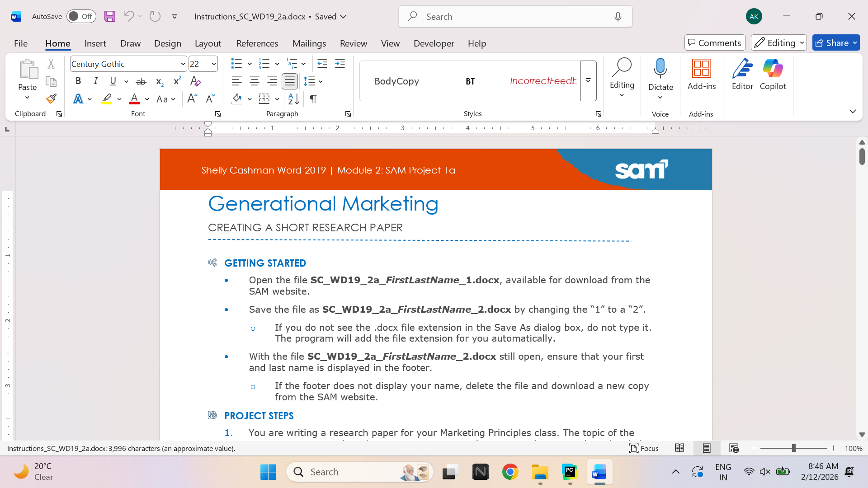
Task: Enter Focus mode from status bar
Action: point(644,448)
